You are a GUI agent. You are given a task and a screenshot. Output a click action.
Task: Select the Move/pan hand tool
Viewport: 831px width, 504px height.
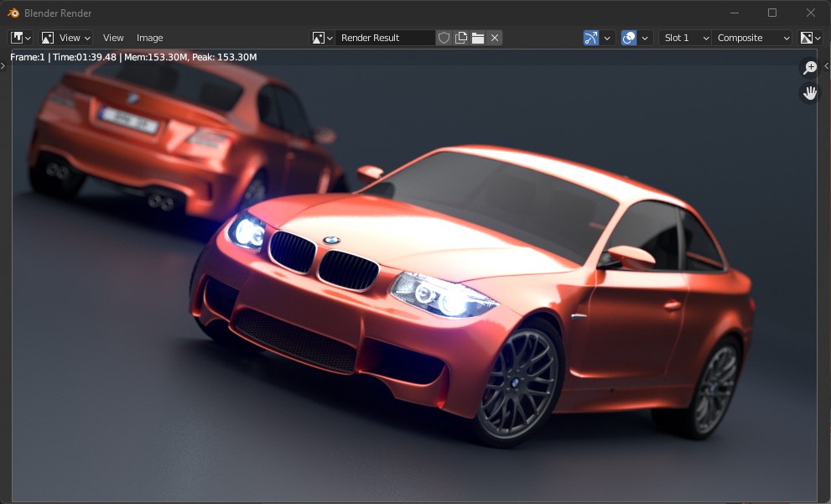[808, 92]
